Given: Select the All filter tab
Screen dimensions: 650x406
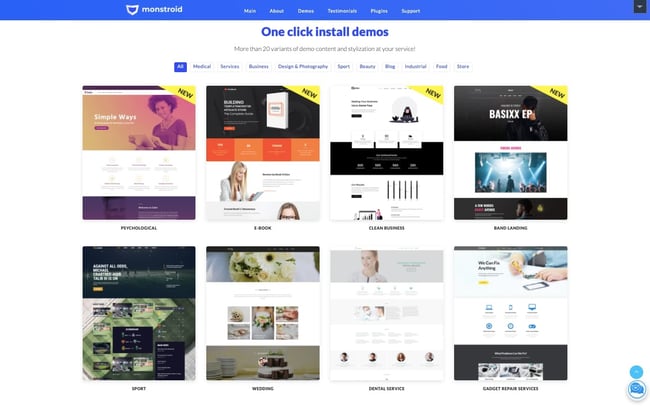Looking at the screenshot, I should (x=180, y=66).
